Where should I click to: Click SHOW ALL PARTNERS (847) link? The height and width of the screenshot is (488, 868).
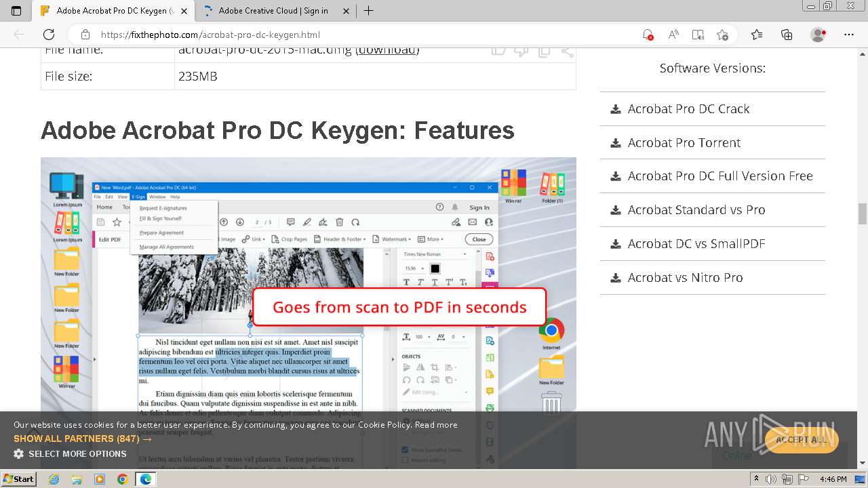point(83,439)
